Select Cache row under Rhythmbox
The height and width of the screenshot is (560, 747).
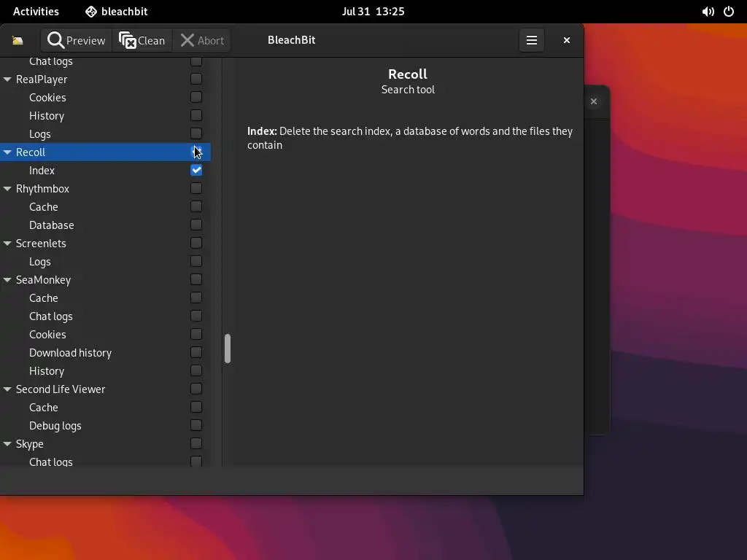pyautogui.click(x=43, y=207)
